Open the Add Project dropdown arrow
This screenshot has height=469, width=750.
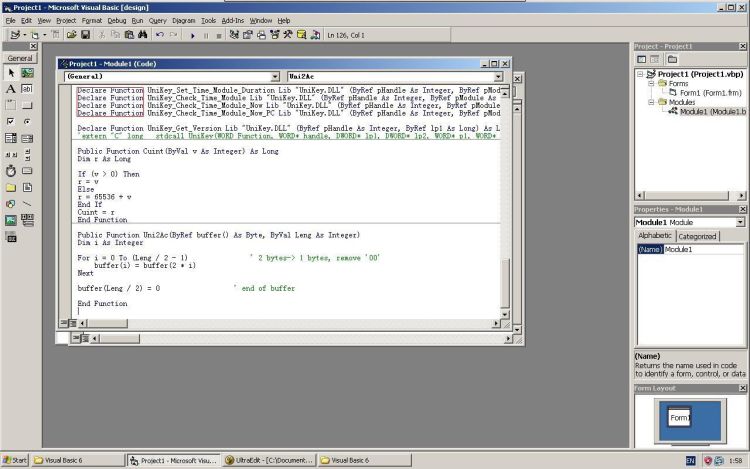coord(24,35)
